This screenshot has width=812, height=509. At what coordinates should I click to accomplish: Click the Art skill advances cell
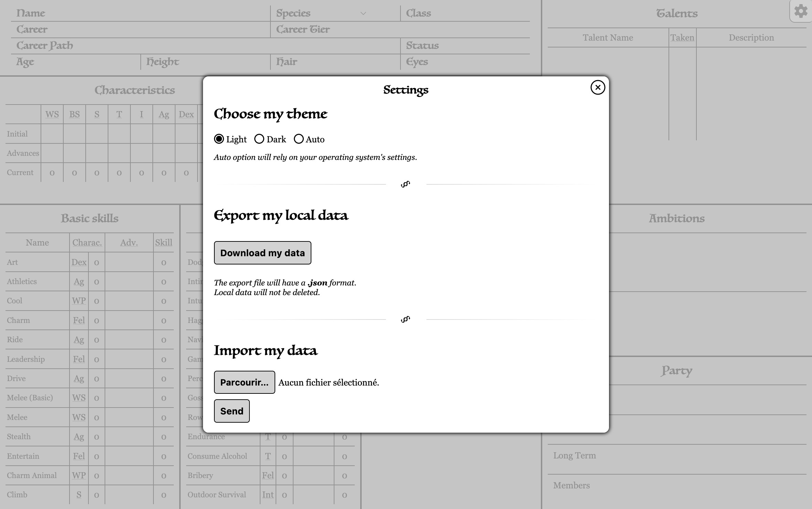click(x=129, y=262)
